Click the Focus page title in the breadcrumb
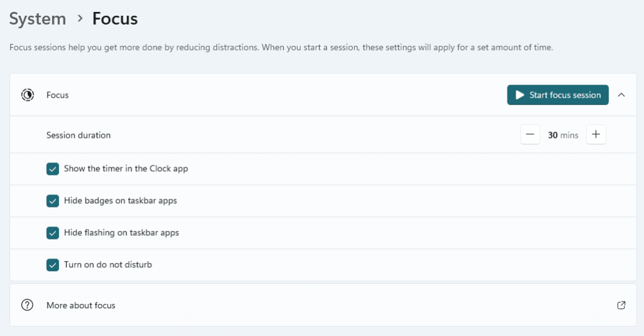Viewport: 644px width, 336px height. (x=115, y=19)
